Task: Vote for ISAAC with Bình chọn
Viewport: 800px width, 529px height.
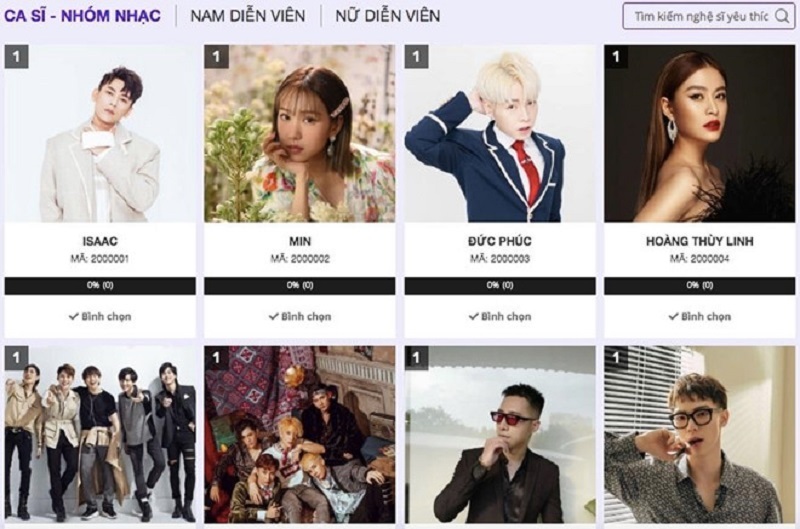Action: [100, 316]
